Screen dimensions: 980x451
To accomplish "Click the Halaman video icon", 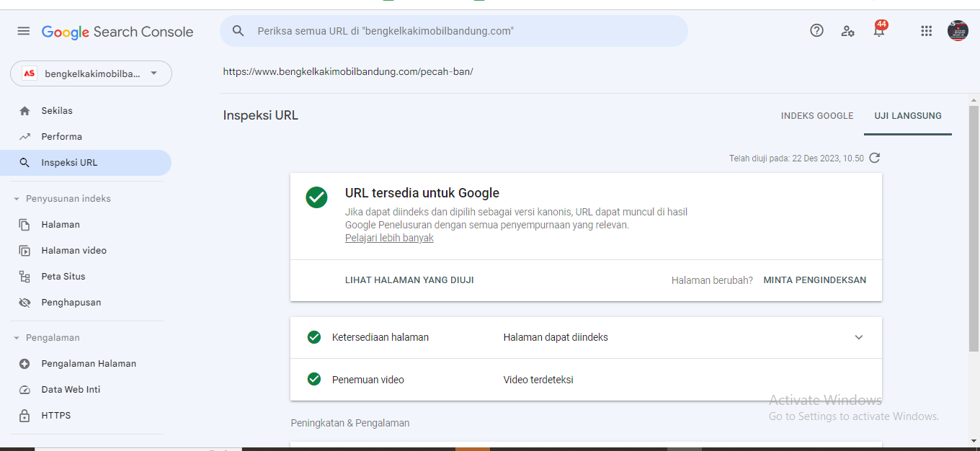I will [25, 251].
